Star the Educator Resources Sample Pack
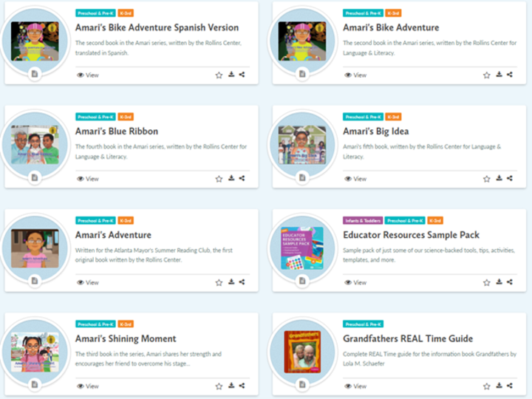Viewport: 532px width, 399px height. pos(486,282)
